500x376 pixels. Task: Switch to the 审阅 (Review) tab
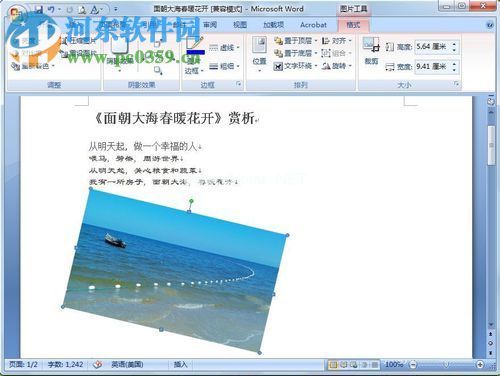210,25
